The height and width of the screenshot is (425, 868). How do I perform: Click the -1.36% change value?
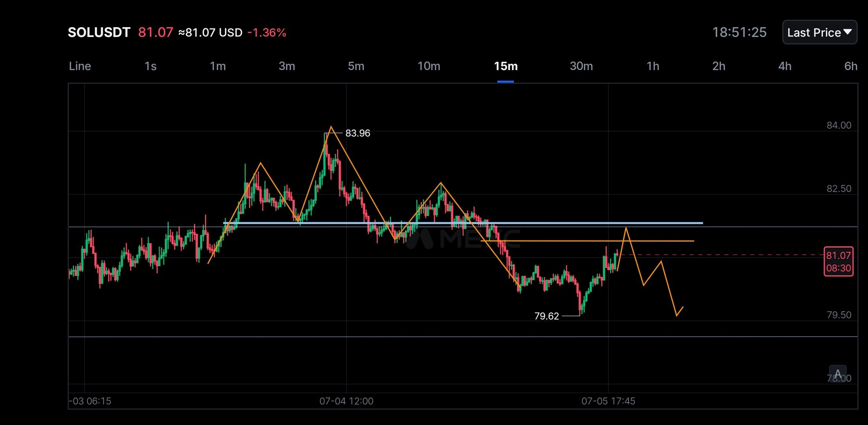tap(267, 32)
